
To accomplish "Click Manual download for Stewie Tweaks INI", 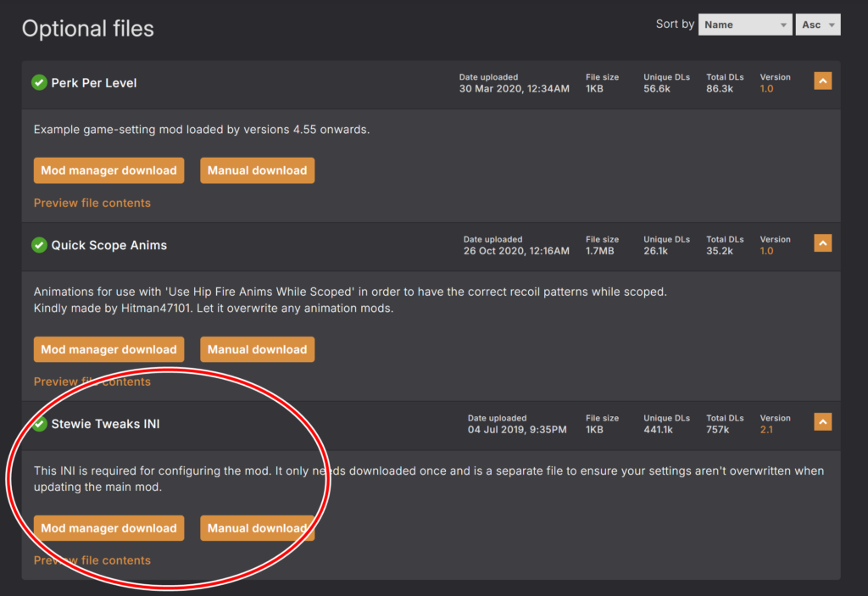I will [257, 528].
